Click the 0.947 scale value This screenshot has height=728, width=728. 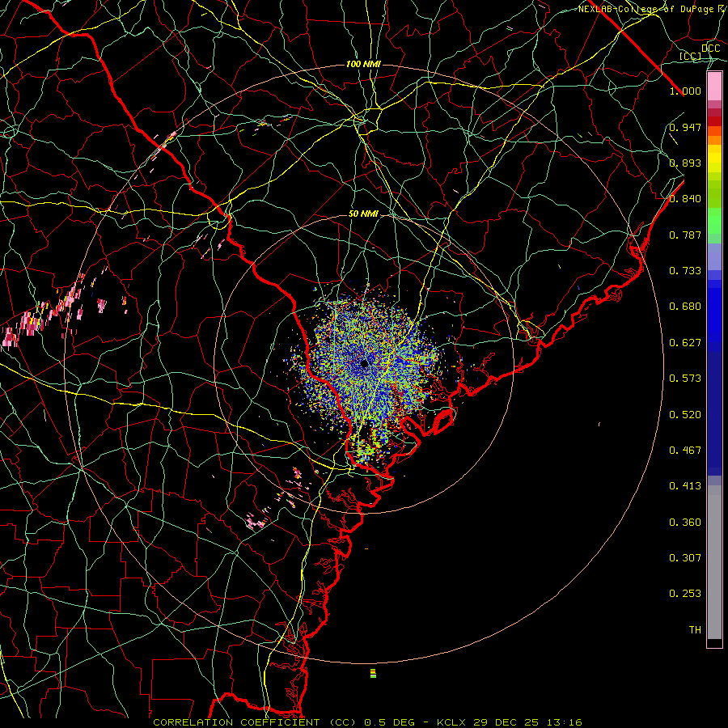pos(685,127)
